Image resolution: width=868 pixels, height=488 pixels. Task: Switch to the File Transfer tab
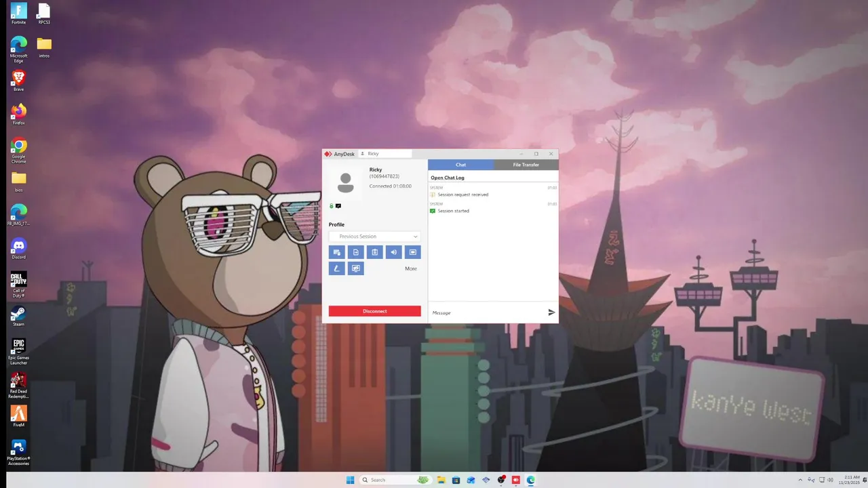pos(526,165)
